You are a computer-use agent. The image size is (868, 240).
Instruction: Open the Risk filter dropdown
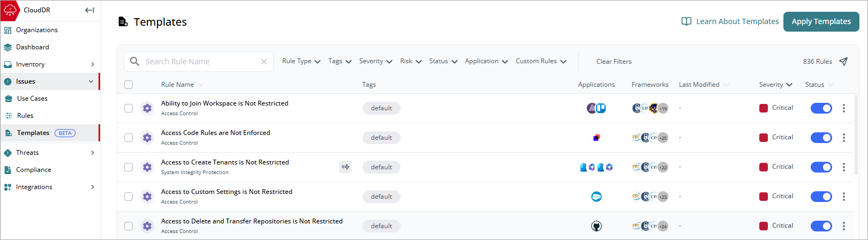[x=411, y=61]
